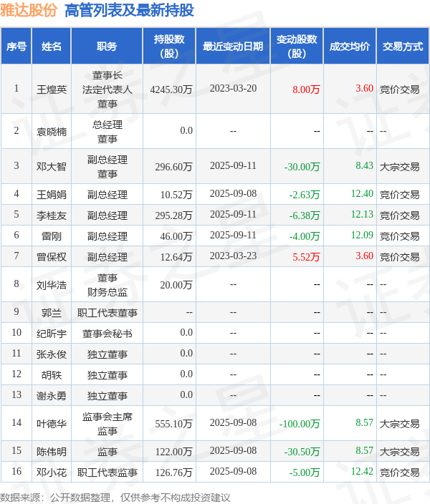Select the 序号 column header
430x504 pixels.
pyautogui.click(x=16, y=47)
